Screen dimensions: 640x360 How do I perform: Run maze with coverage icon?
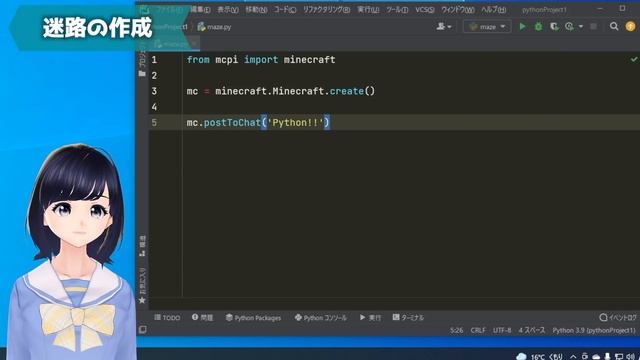(x=554, y=27)
